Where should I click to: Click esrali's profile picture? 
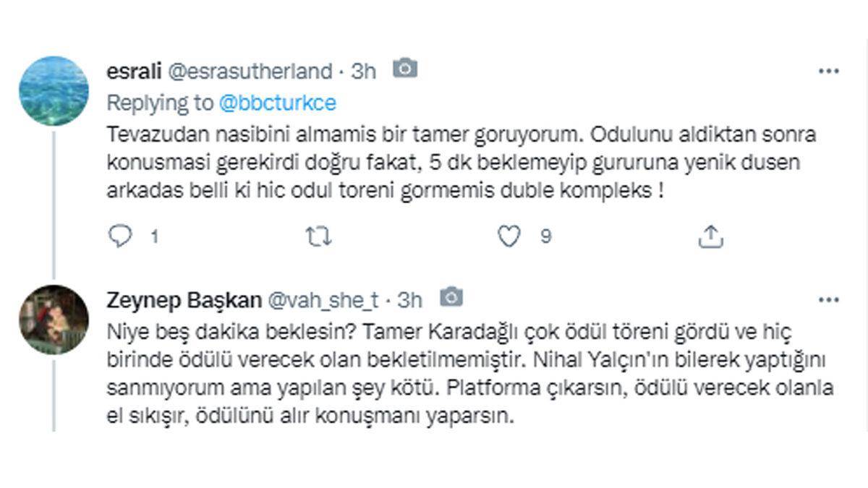tap(52, 87)
